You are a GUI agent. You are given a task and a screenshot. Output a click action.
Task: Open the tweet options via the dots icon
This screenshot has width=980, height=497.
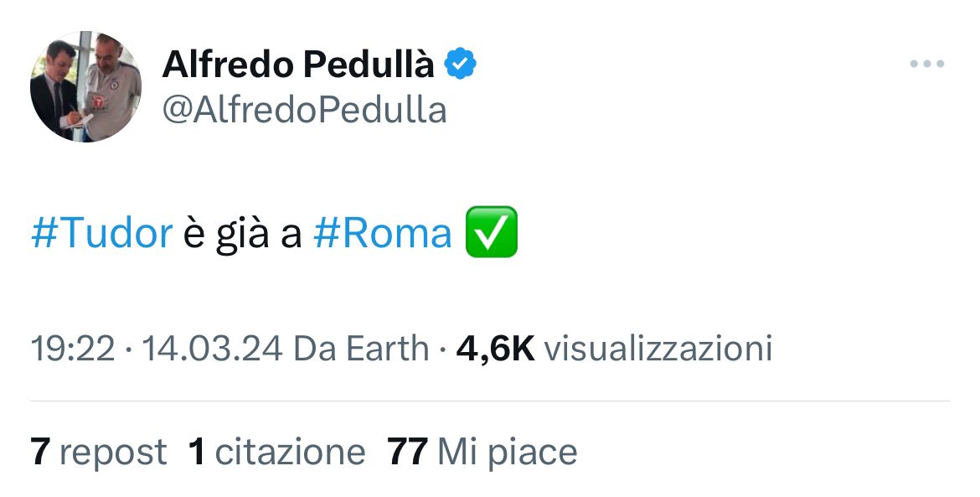pos(925,62)
